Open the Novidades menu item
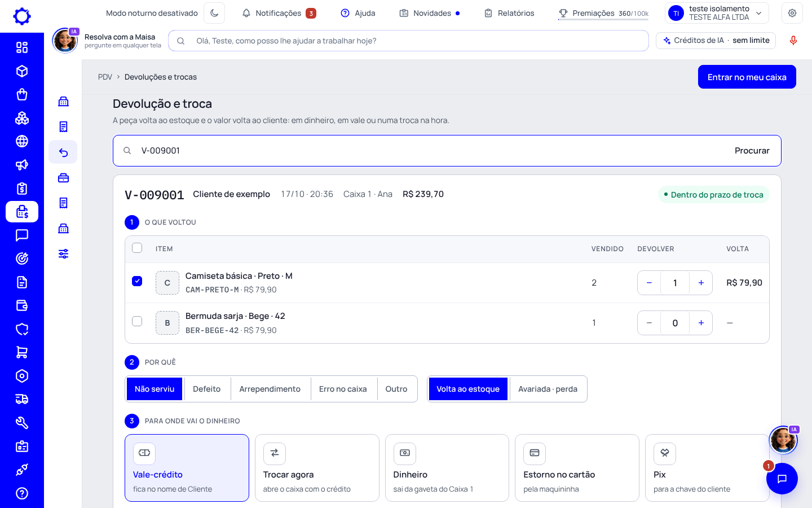Viewport: 812px width, 508px height. [x=430, y=13]
